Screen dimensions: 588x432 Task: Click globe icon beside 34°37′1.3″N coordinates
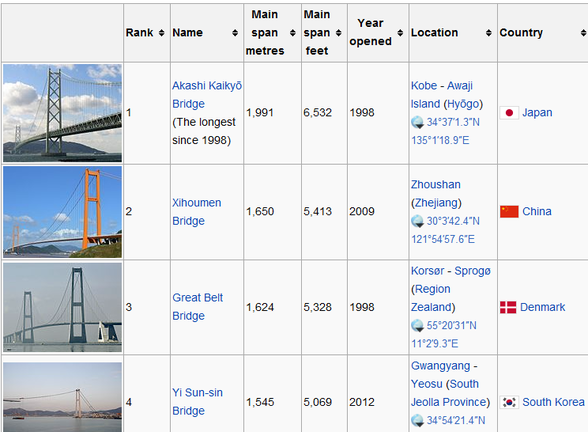click(417, 122)
